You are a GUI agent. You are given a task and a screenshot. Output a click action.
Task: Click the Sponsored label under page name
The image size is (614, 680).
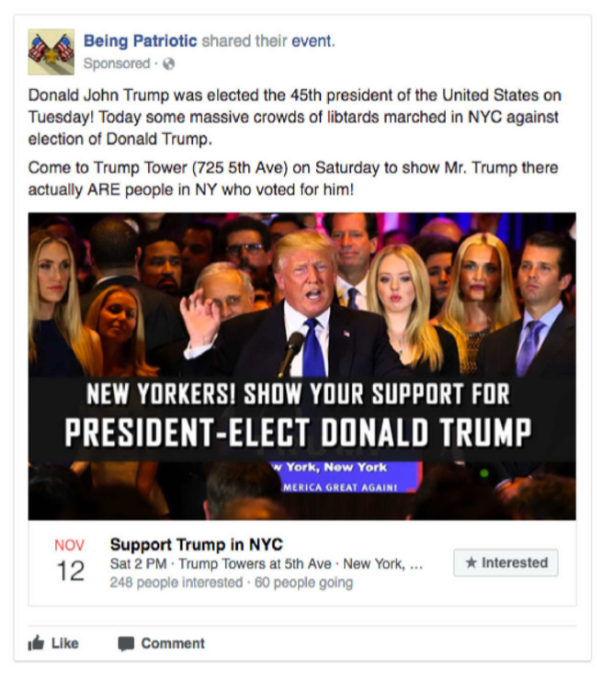117,64
